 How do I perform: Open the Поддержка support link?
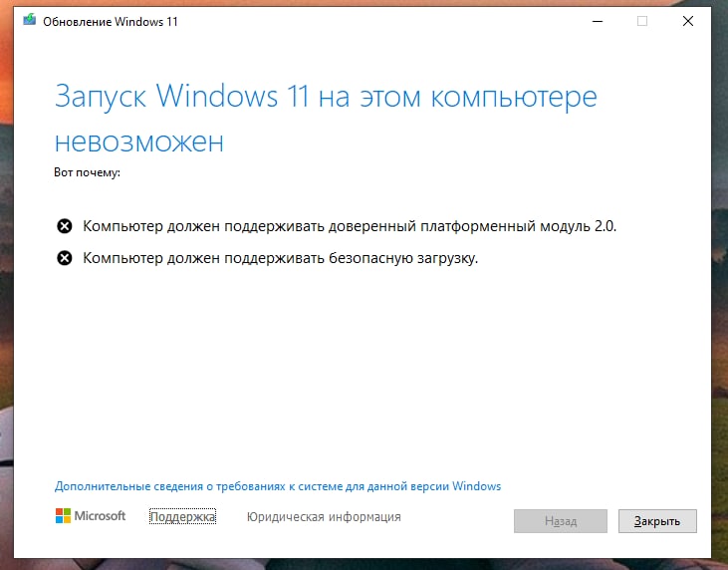182,516
